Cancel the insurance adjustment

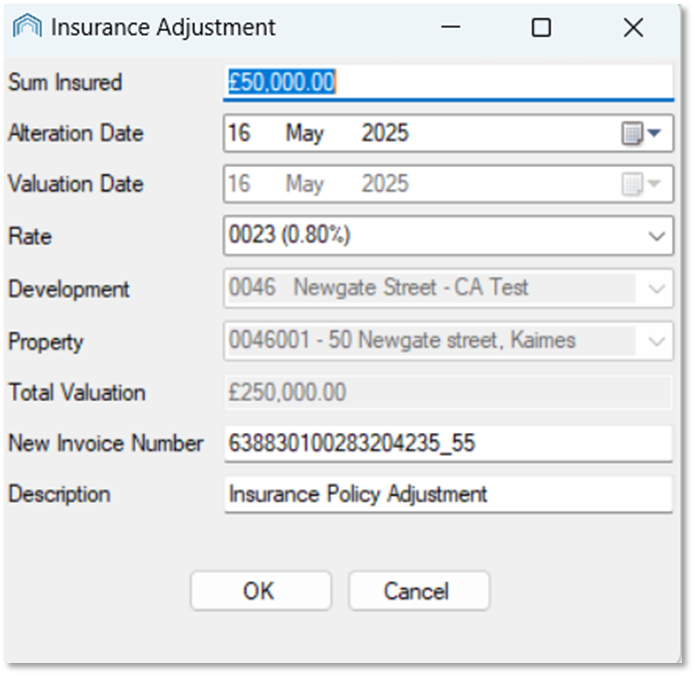(419, 591)
